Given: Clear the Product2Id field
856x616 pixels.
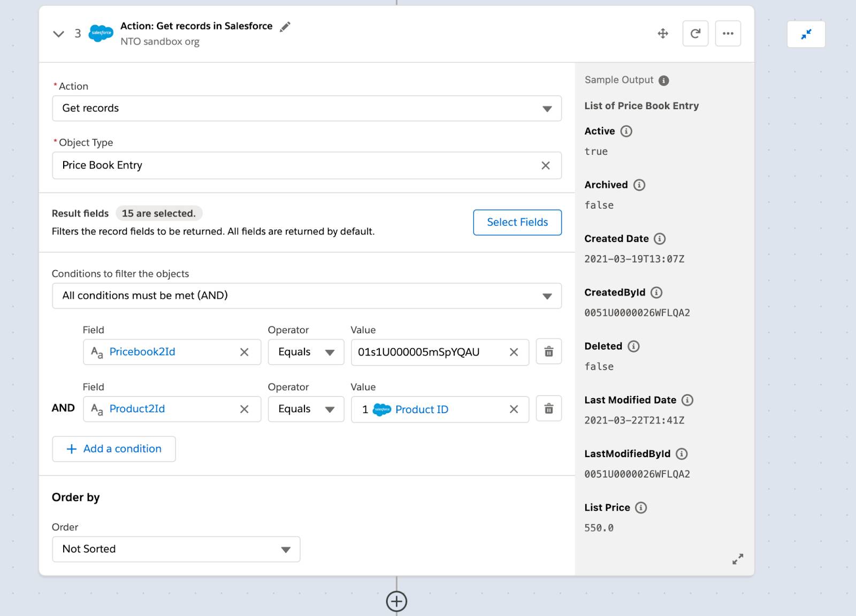Looking at the screenshot, I should coord(244,409).
